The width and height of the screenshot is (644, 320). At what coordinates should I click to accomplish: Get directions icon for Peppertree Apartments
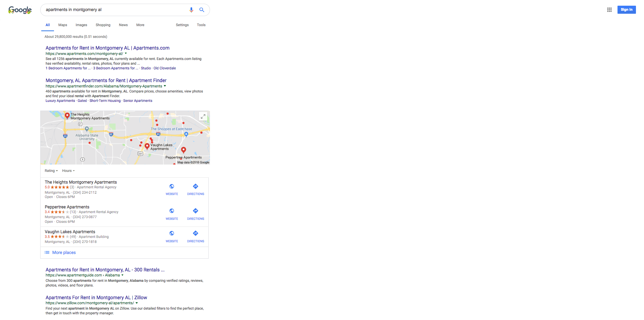pos(196,211)
